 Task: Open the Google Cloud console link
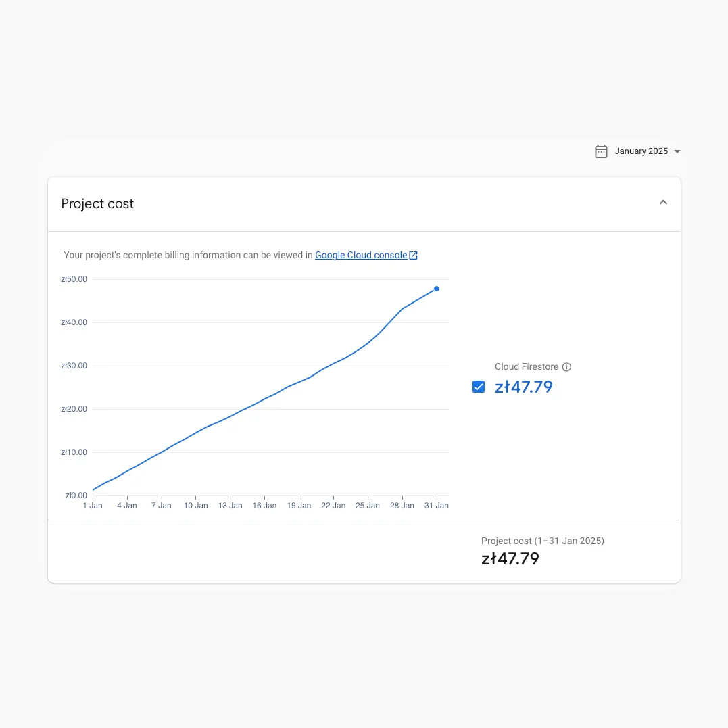tap(361, 255)
